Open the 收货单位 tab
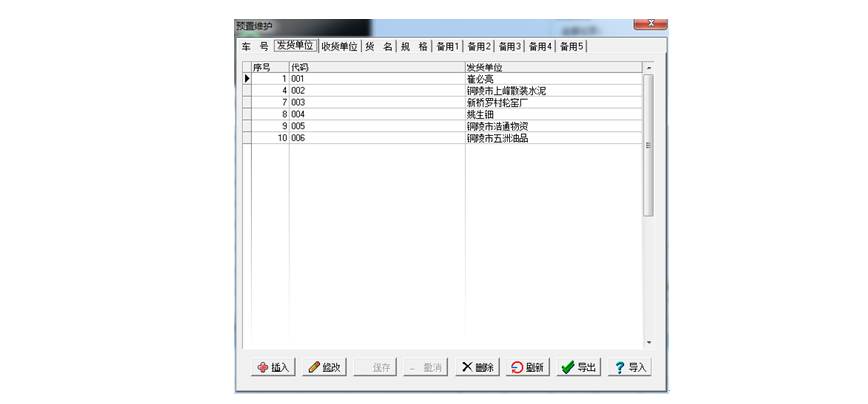This screenshot has height=404, width=868. (x=339, y=46)
